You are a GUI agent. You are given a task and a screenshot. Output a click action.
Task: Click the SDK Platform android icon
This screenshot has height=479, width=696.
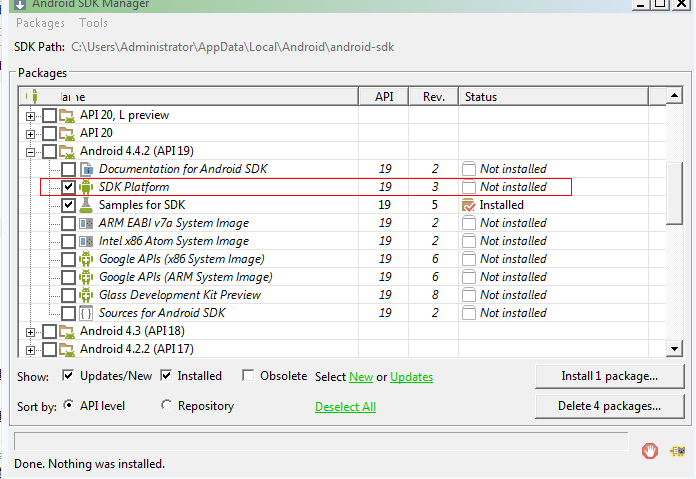86,187
